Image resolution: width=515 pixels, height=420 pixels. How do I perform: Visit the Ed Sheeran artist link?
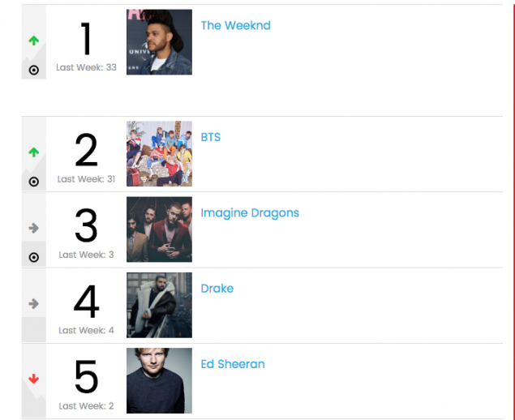[x=233, y=364]
